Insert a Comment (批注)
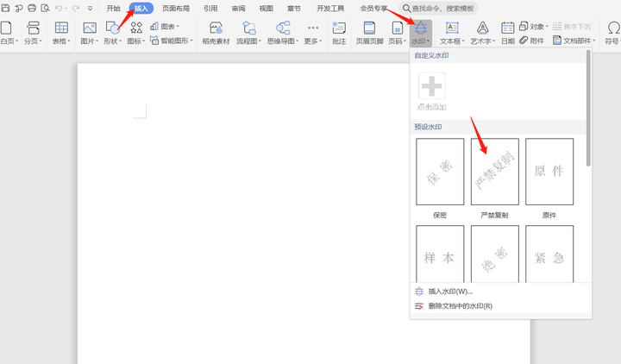The image size is (621, 364). point(339,33)
